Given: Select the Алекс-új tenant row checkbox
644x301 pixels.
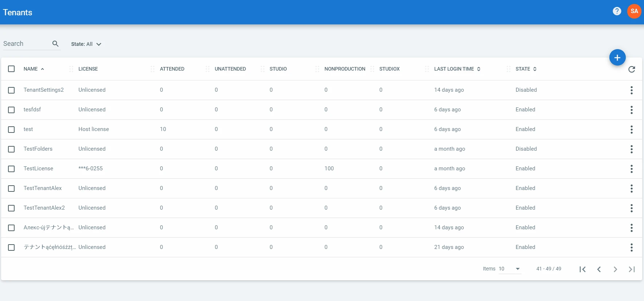Looking at the screenshot, I should point(11,228).
